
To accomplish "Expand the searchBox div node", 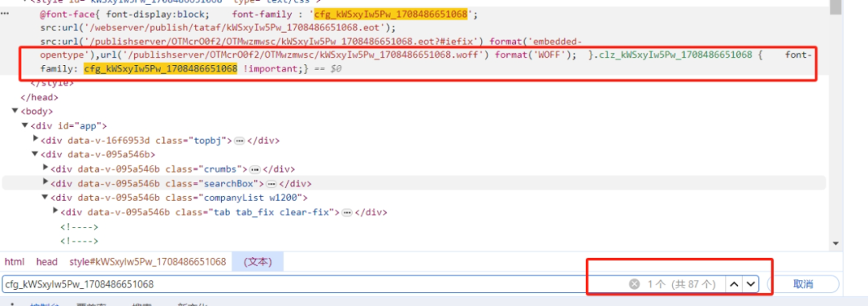I will click(x=46, y=182).
